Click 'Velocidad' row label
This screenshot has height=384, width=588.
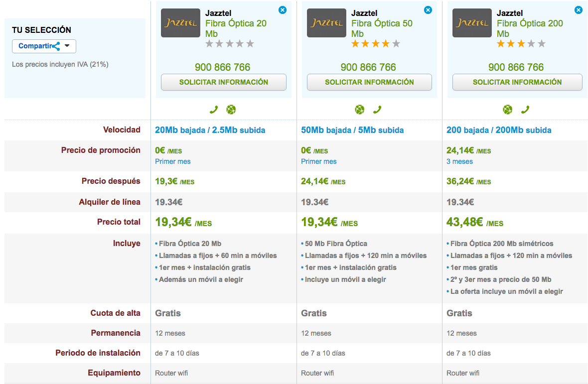[122, 129]
